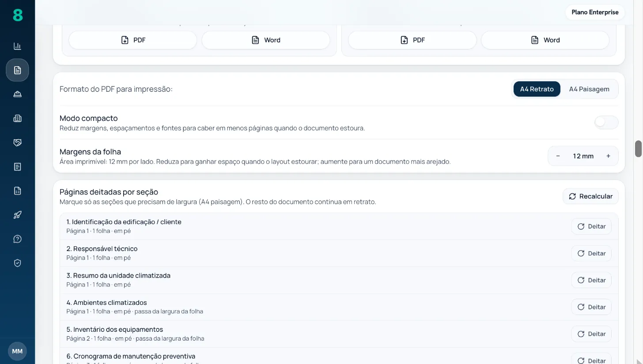Decrease margins with the minus button
643x364 pixels.
click(558, 156)
